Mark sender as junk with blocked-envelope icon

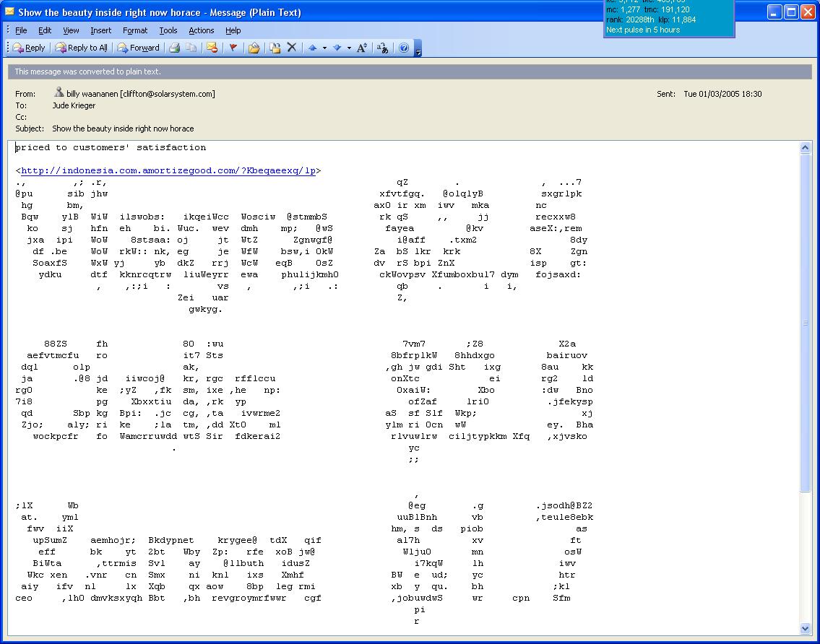click(x=212, y=48)
